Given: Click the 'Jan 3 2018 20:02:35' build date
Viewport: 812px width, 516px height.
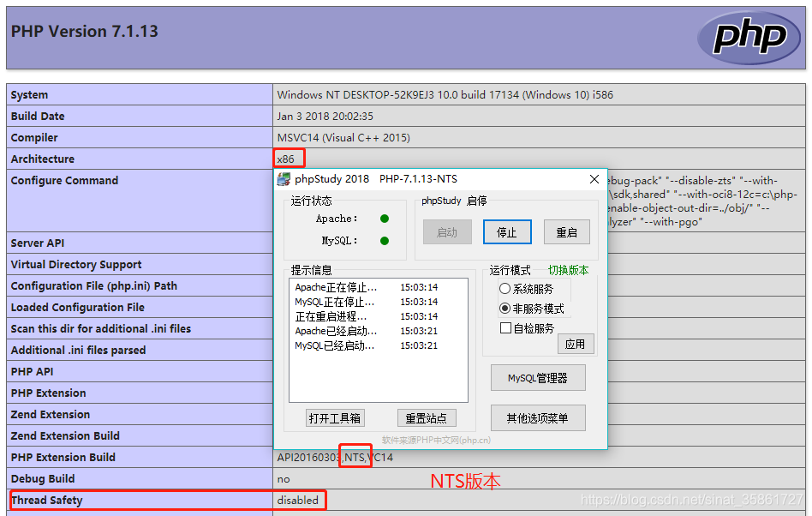Looking at the screenshot, I should click(x=325, y=116).
